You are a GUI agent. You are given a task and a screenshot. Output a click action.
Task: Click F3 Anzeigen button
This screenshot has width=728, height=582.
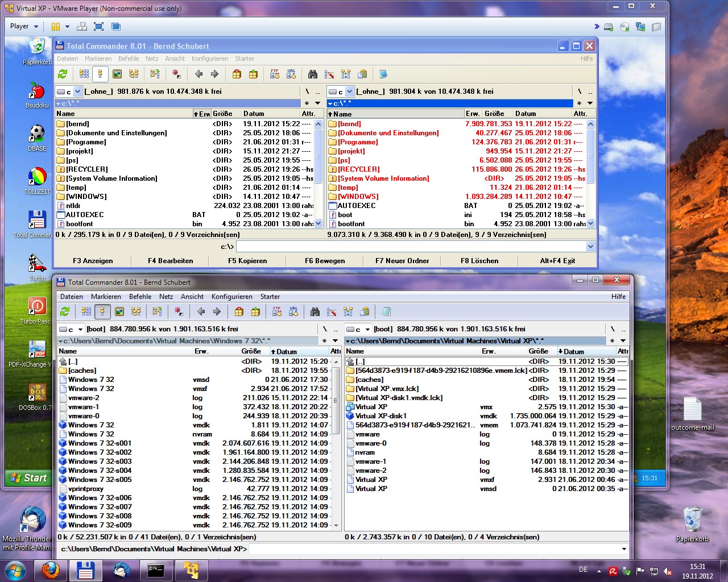(93, 261)
